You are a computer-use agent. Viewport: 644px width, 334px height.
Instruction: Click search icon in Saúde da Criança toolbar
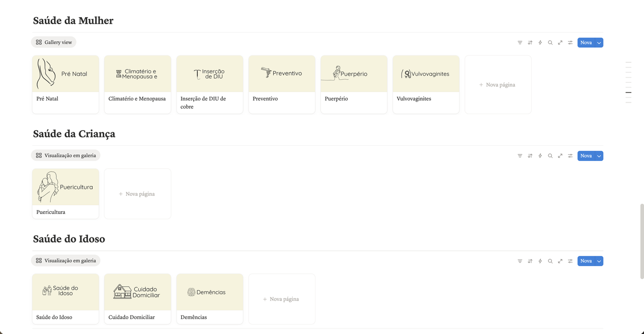(550, 156)
